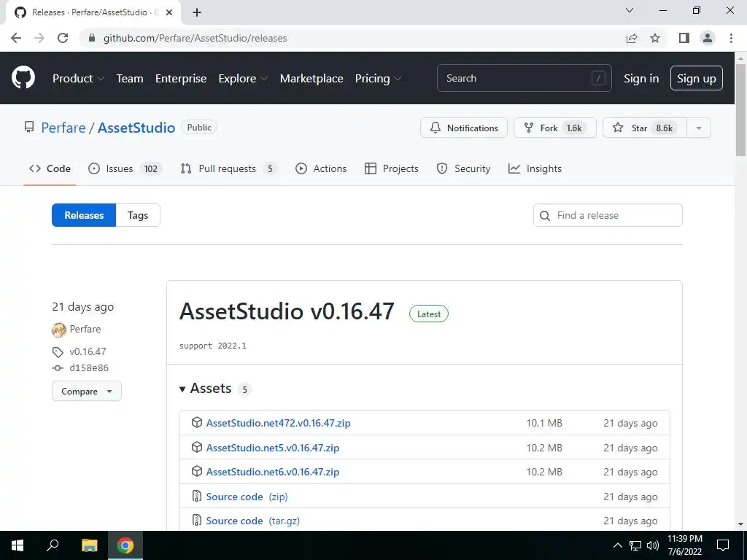This screenshot has height=560, width=747.
Task: Download AssetStudio.net472.v0.16.47.zip
Action: 278,423
